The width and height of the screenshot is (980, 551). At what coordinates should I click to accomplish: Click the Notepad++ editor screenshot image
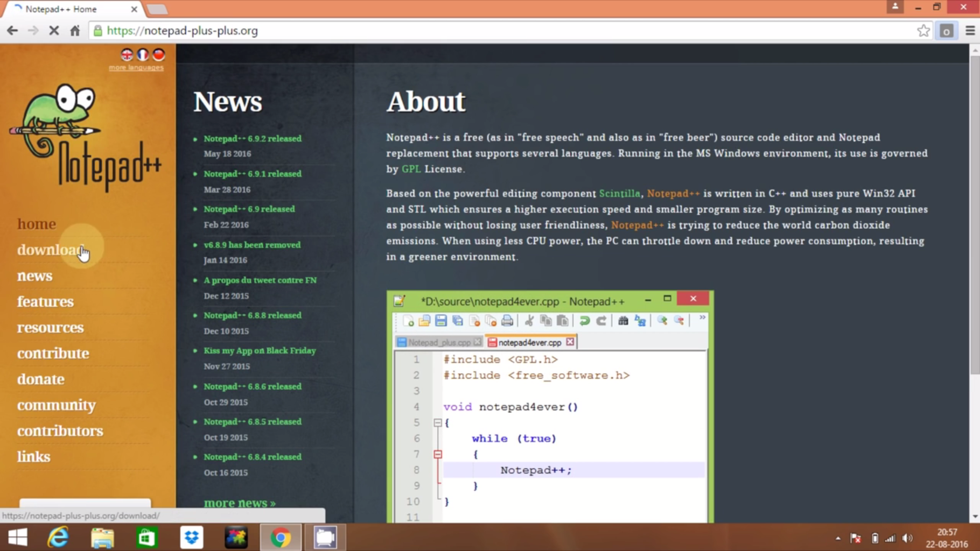coord(550,407)
